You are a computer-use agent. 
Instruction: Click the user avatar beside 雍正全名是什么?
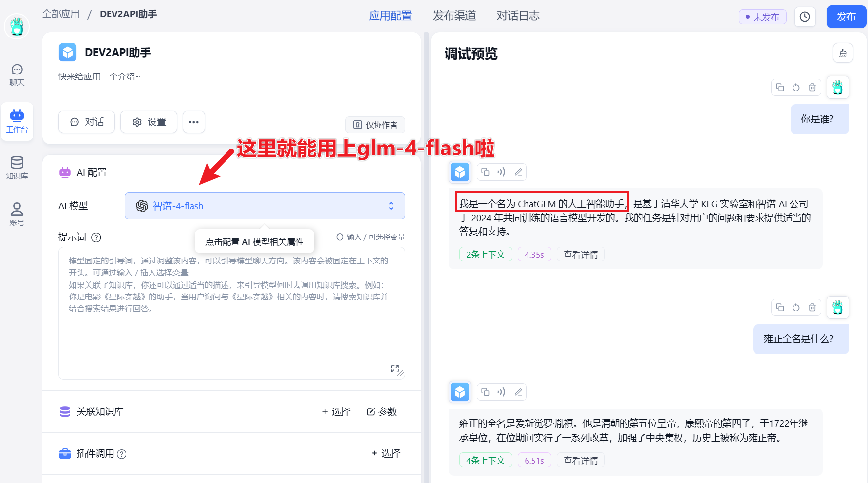[x=838, y=307]
